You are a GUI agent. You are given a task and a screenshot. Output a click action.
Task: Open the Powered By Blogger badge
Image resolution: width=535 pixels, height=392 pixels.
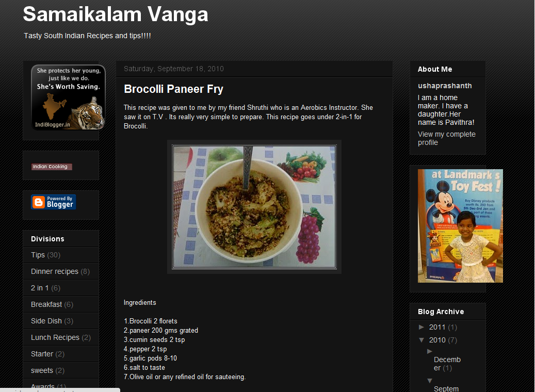54,202
